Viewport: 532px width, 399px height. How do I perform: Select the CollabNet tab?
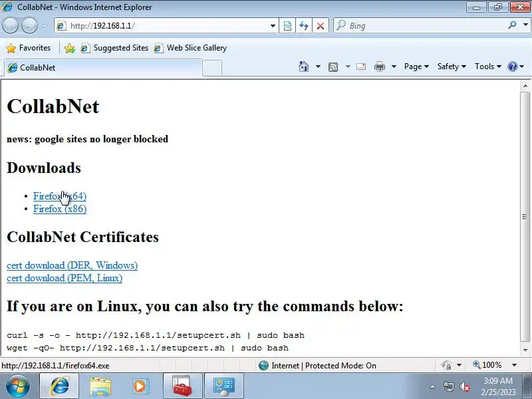tap(103, 68)
